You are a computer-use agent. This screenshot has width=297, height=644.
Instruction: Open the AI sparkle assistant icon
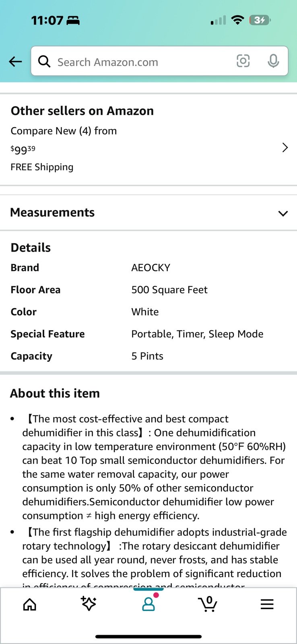pyautogui.click(x=89, y=603)
